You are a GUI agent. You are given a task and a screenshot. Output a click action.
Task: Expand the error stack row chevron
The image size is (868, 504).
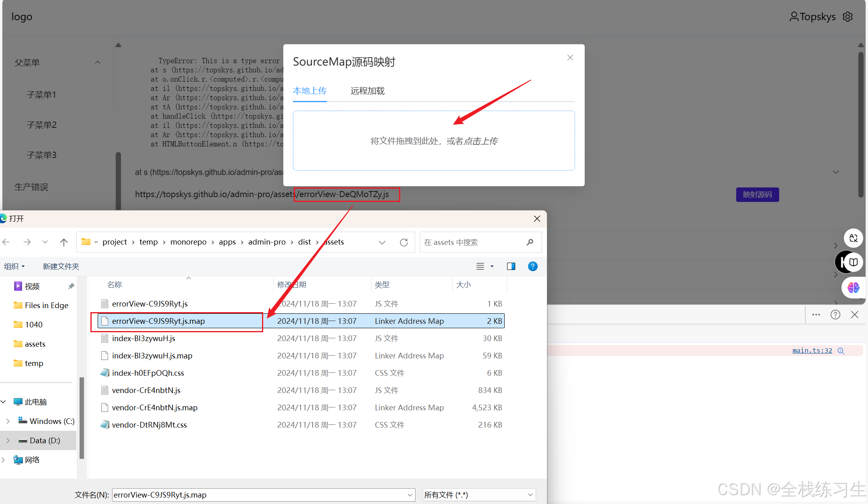836,172
